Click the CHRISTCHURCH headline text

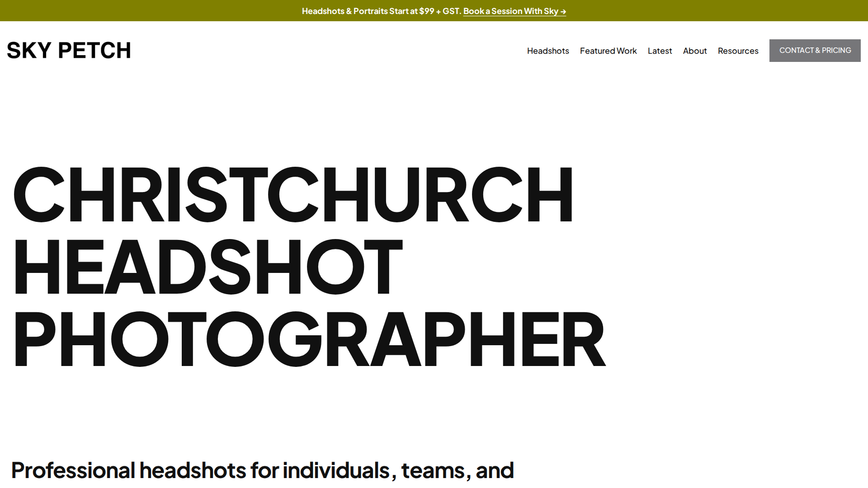tap(293, 194)
